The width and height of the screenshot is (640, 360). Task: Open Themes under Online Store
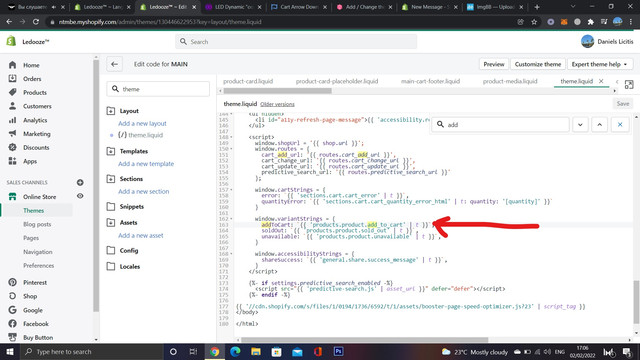point(33,211)
